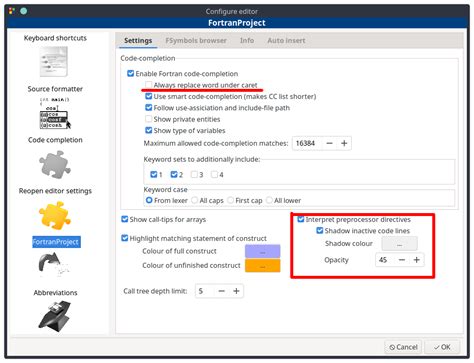
Task: Click the Cancel button
Action: pos(403,347)
